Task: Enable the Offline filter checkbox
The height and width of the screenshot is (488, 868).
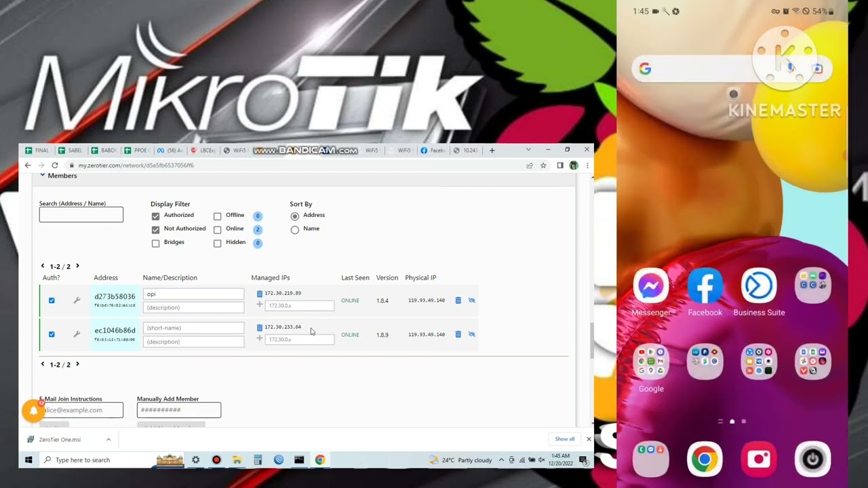Action: [x=217, y=216]
